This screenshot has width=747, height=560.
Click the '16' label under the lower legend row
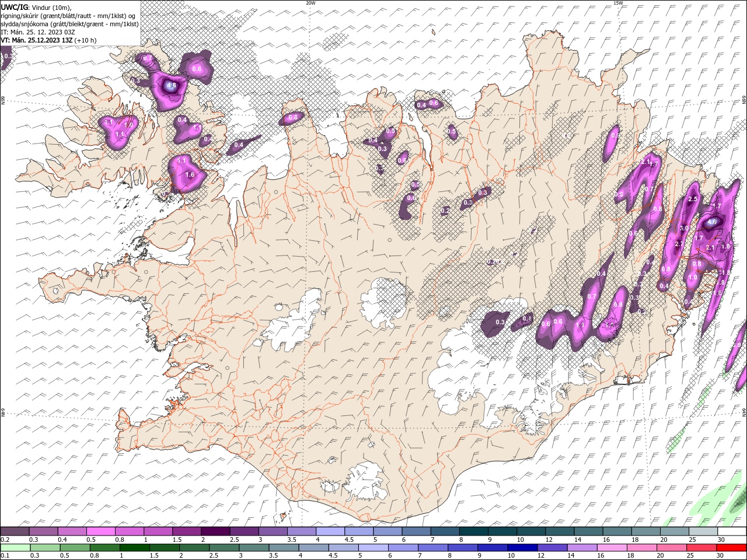(x=601, y=555)
